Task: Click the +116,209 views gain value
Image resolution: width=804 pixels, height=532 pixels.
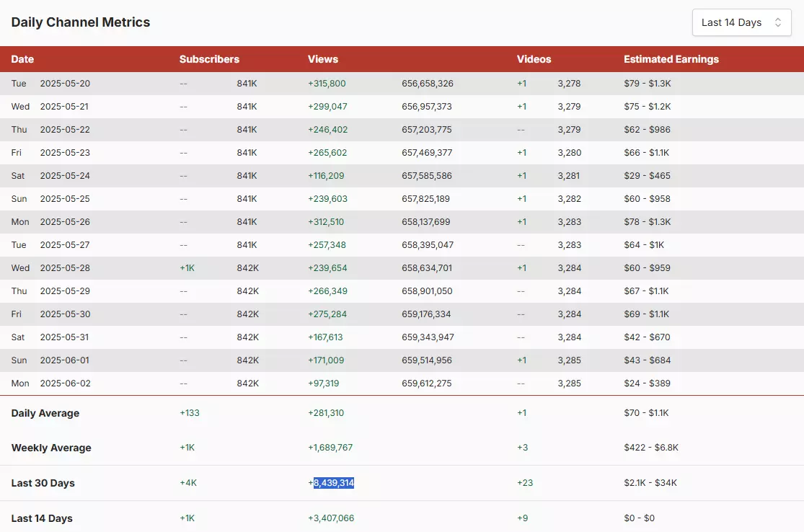Action: coord(326,176)
